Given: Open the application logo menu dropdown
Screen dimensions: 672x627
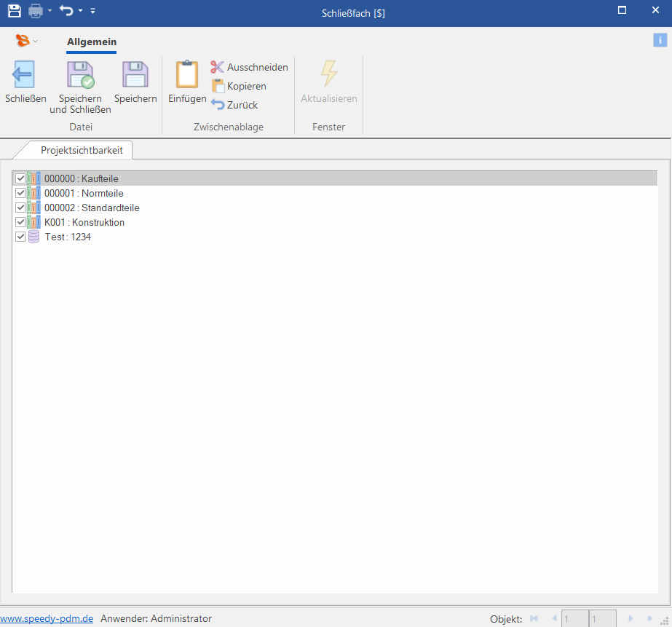Looking at the screenshot, I should click(35, 42).
